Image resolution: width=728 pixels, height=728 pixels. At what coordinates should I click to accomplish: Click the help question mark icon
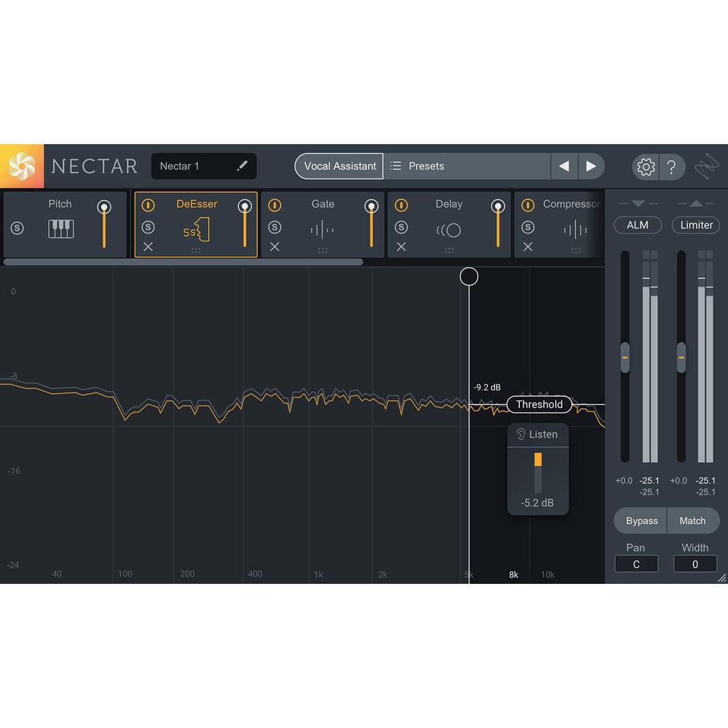pyautogui.click(x=673, y=167)
